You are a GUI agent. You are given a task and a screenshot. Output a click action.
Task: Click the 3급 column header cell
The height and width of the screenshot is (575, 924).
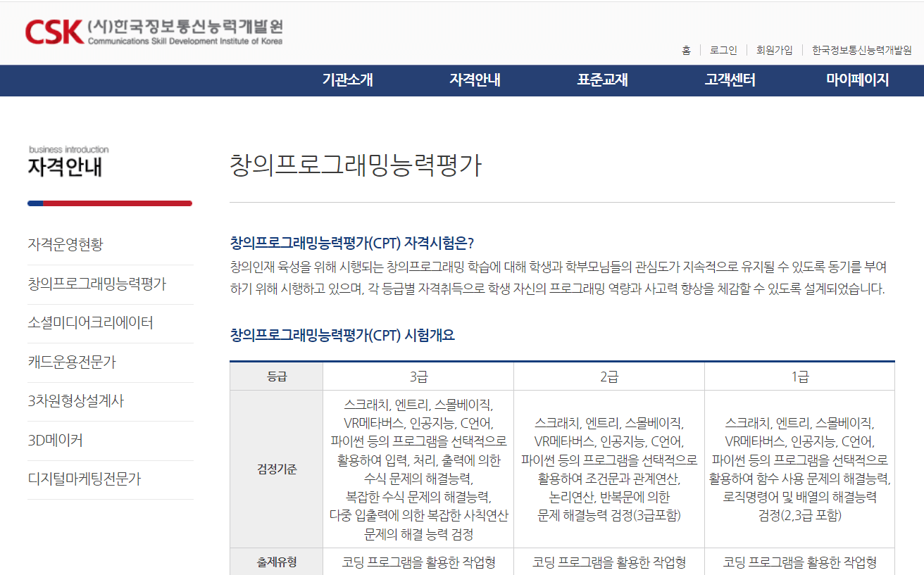[x=418, y=375]
